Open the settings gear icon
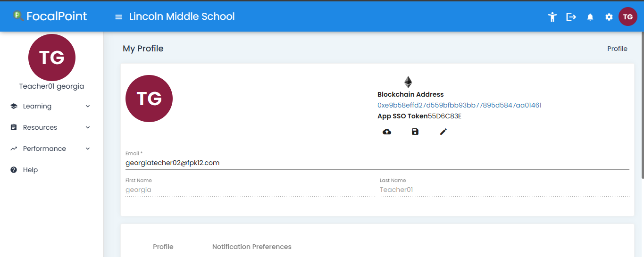Viewport: 644px width, 257px height. coord(609,17)
